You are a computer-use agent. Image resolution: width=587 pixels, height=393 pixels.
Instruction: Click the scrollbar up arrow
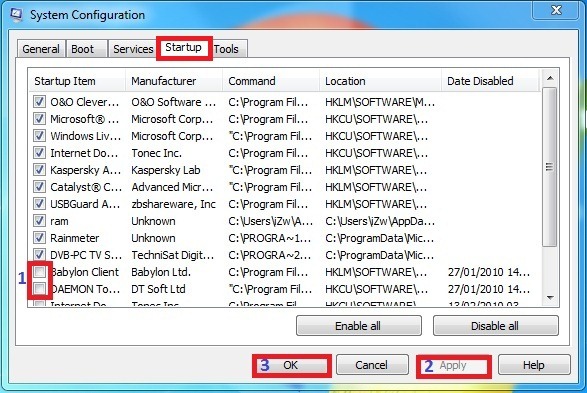point(550,78)
